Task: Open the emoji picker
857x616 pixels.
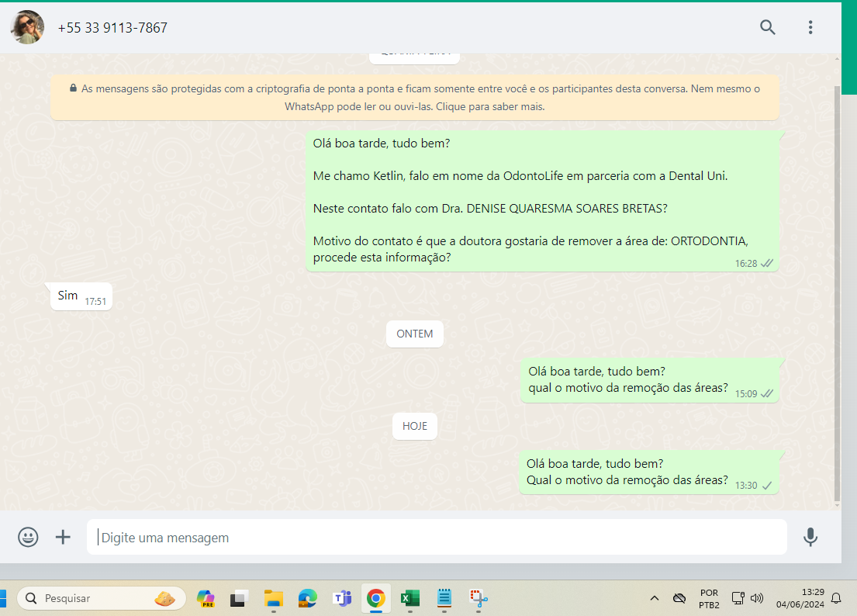Action: (x=28, y=537)
